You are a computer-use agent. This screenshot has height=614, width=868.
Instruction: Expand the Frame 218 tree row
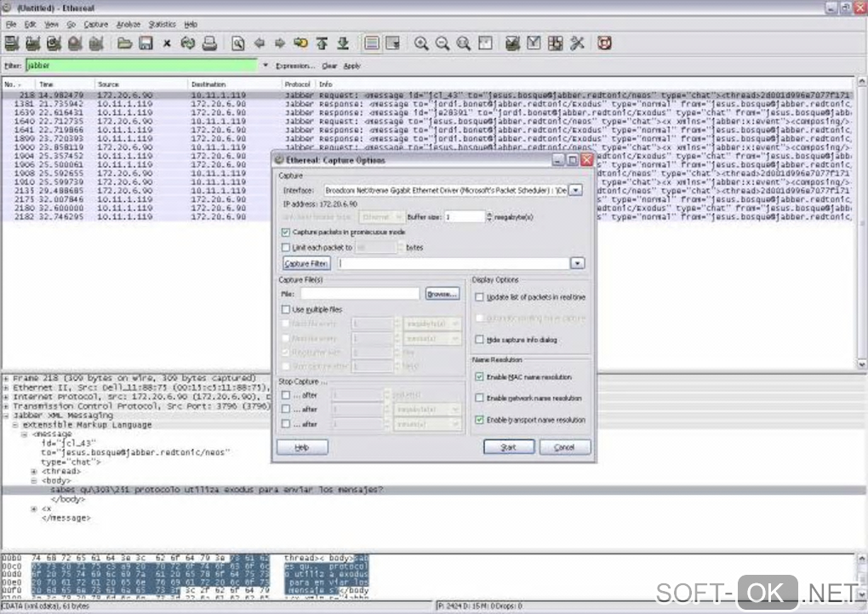click(6, 378)
